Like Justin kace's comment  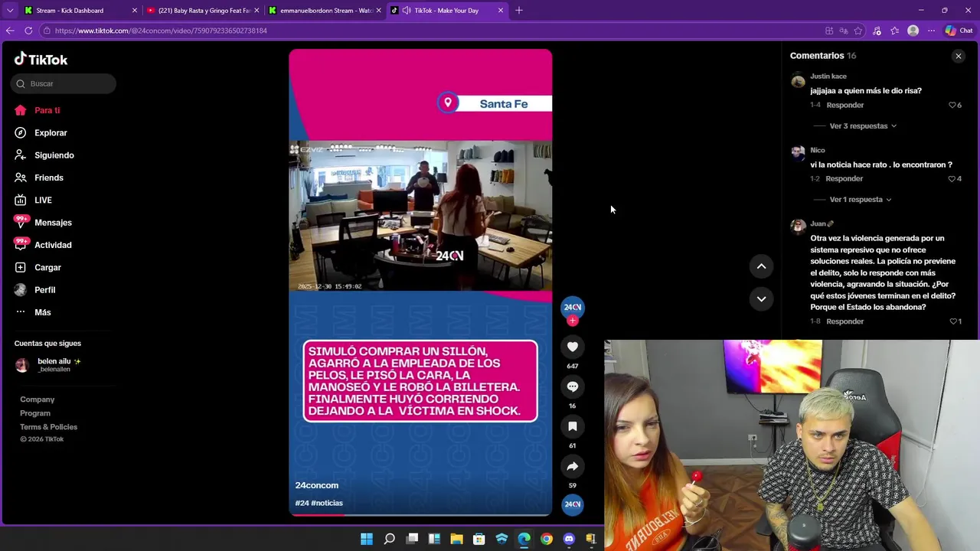click(952, 105)
